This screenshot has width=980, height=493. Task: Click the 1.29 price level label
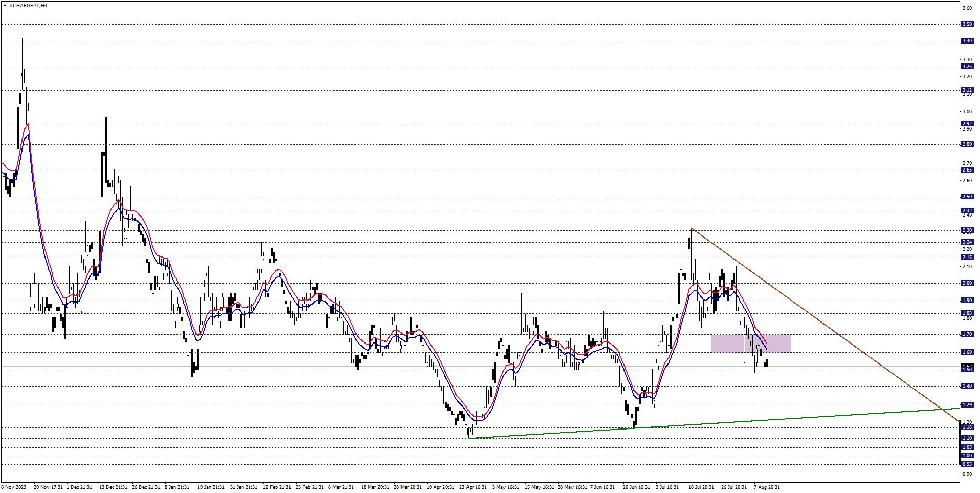[967, 405]
